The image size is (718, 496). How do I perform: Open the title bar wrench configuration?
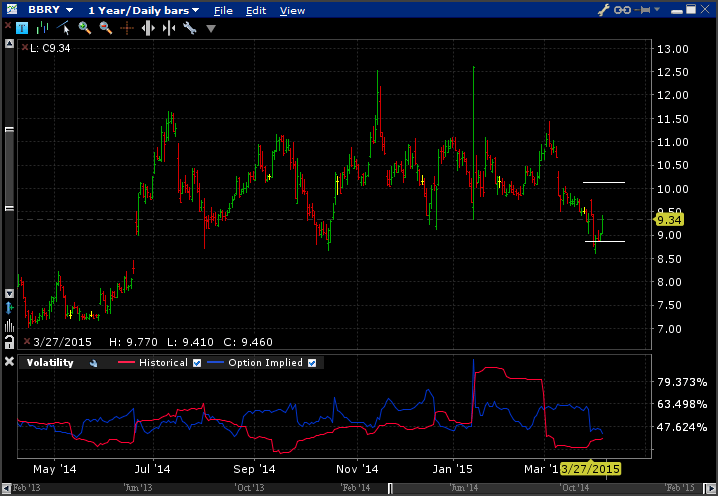(x=604, y=10)
